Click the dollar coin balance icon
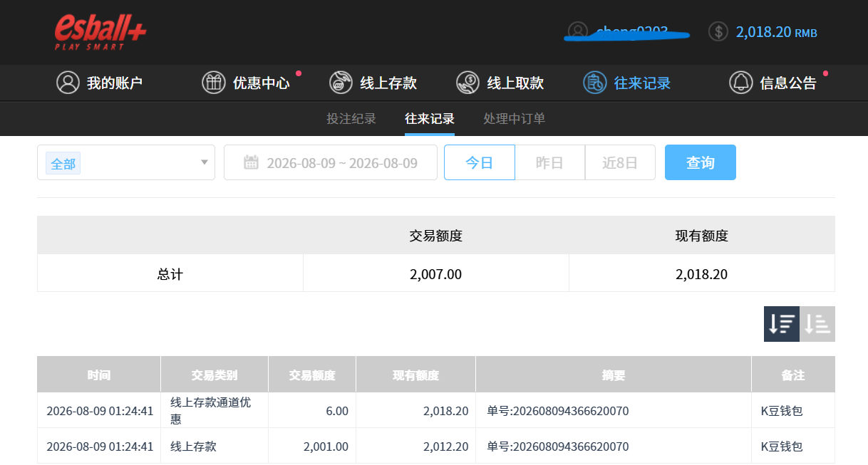Image resolution: width=868 pixels, height=465 pixels. coord(718,31)
